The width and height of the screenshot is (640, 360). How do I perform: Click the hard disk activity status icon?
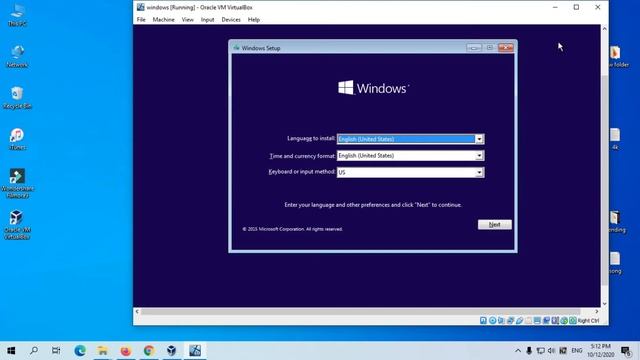[483, 320]
